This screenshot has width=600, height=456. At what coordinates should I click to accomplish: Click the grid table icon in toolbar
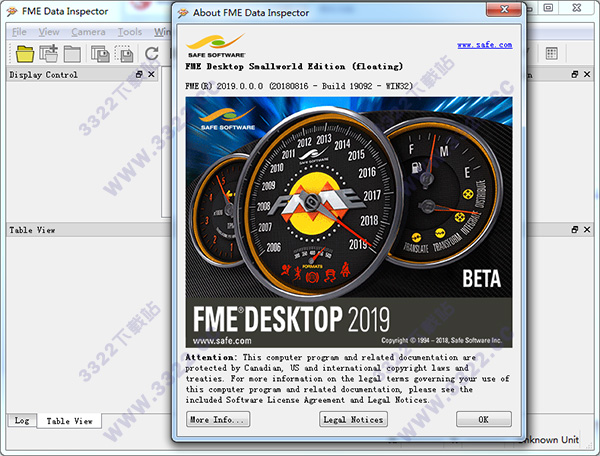coord(551,53)
